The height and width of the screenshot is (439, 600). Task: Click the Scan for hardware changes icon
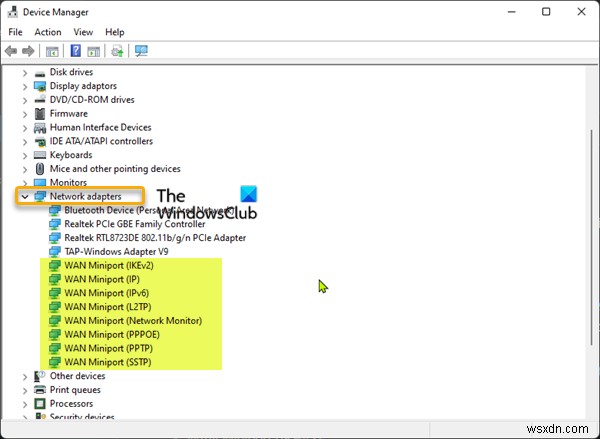(x=141, y=50)
